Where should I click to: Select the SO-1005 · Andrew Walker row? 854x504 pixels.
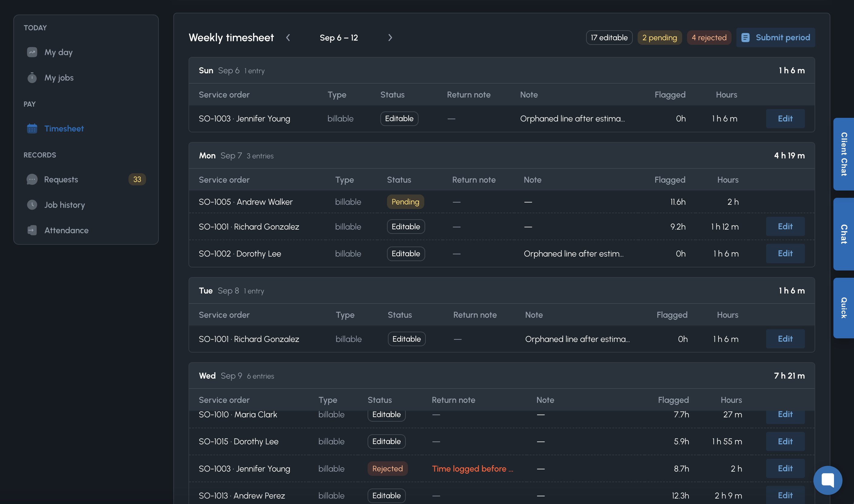502,202
